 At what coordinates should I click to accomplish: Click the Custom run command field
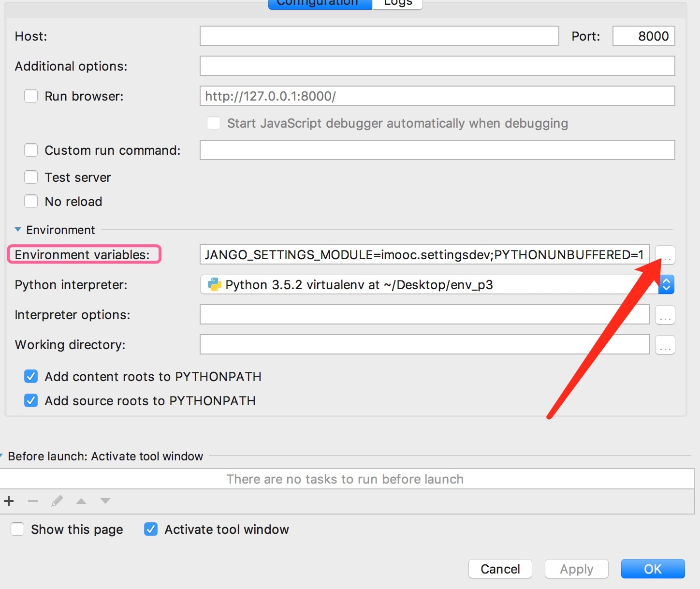click(x=437, y=150)
